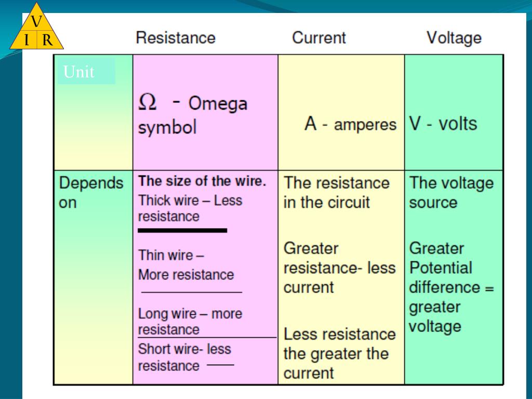The height and width of the screenshot is (399, 532).
Task: Click the R letter in the triangle
Action: [x=47, y=40]
